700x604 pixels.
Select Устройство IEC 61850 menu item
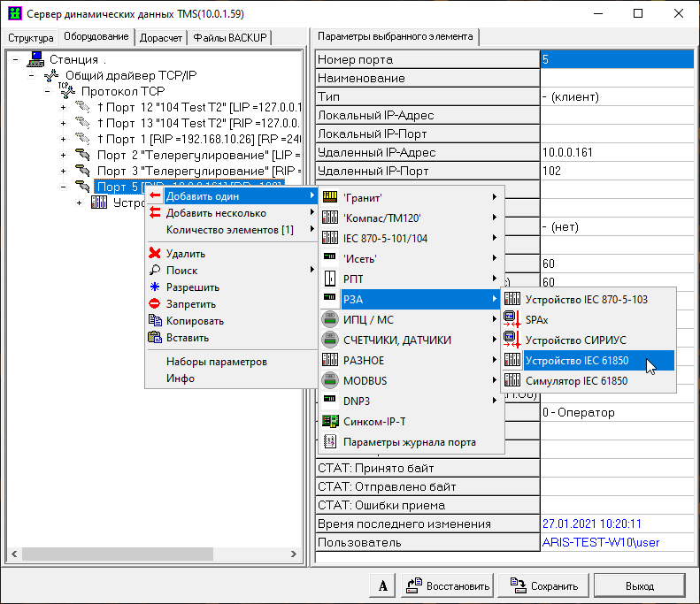click(575, 360)
